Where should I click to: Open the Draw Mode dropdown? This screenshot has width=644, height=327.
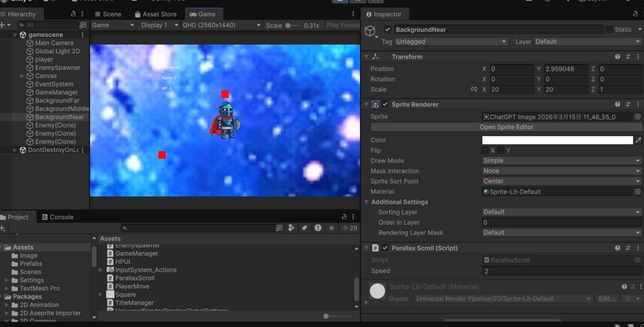(x=561, y=161)
